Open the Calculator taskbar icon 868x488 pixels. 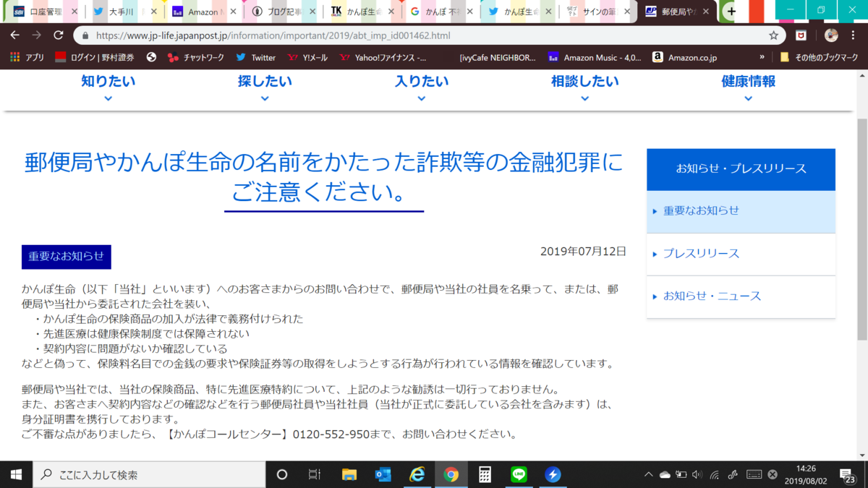point(485,475)
